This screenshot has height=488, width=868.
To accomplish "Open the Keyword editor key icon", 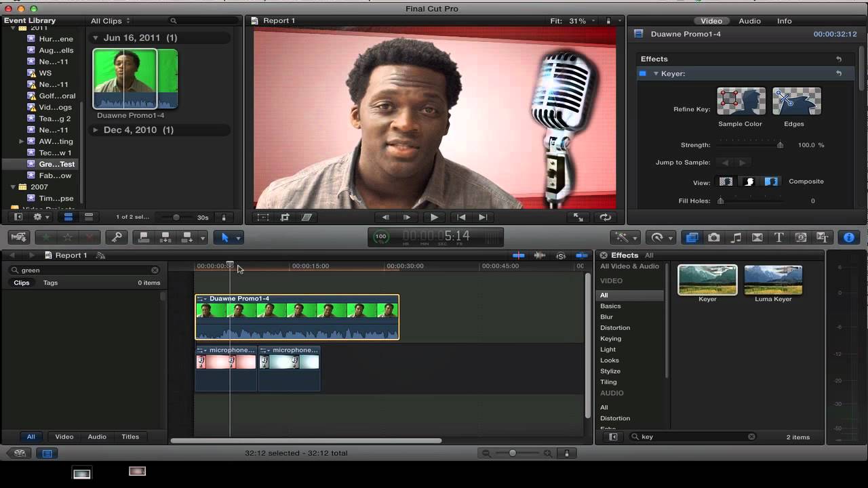I will coord(117,237).
